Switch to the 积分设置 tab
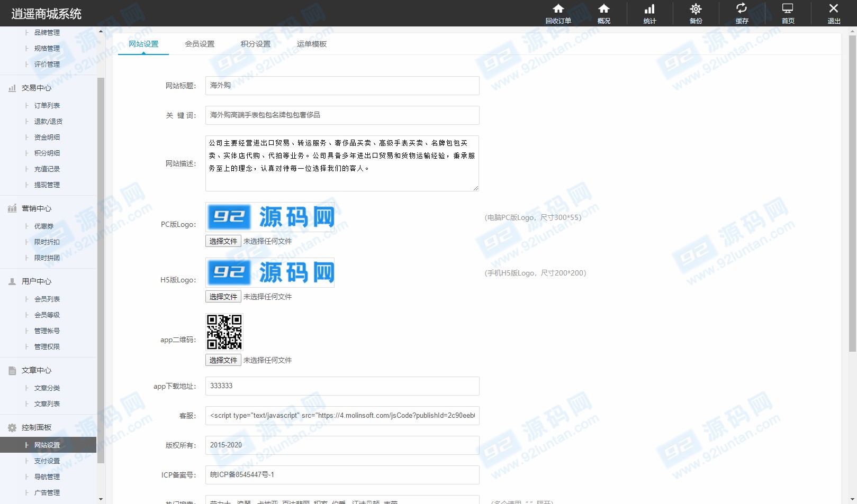The height and width of the screenshot is (504, 857). [256, 44]
